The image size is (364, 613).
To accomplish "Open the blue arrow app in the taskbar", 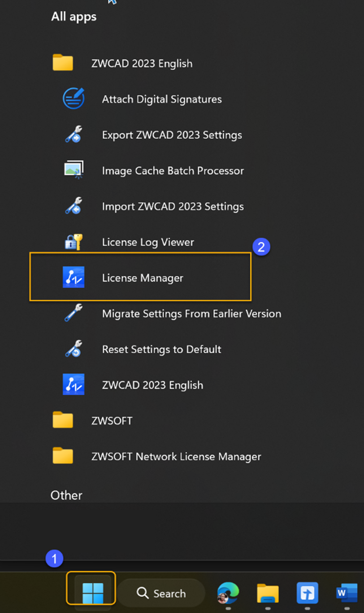I will [x=307, y=593].
